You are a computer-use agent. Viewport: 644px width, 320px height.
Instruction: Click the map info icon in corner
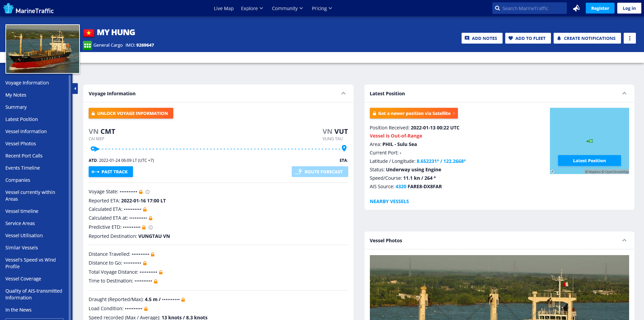(553, 171)
